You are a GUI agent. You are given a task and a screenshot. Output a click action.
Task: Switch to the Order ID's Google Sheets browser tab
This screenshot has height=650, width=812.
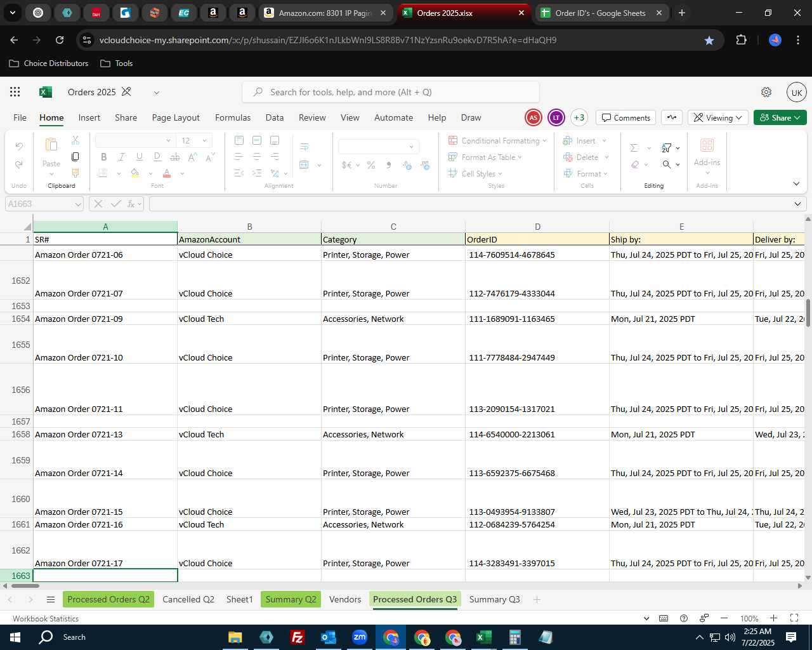click(x=599, y=13)
